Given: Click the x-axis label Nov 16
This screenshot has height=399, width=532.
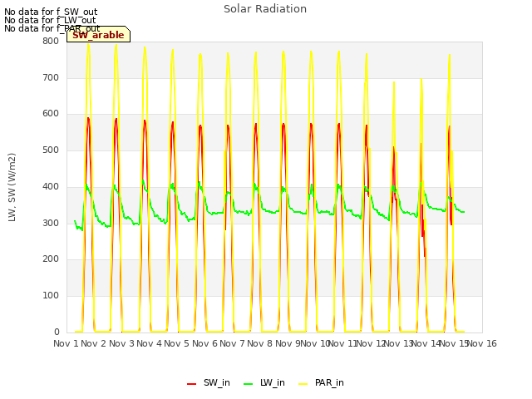Looking at the screenshot, I should (x=482, y=343).
